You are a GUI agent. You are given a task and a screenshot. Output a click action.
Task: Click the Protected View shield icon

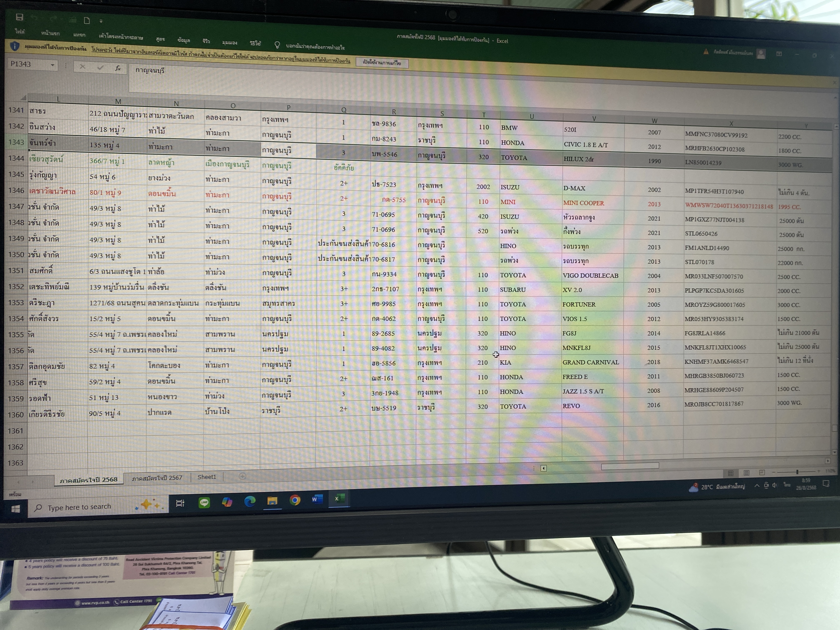pyautogui.click(x=14, y=46)
